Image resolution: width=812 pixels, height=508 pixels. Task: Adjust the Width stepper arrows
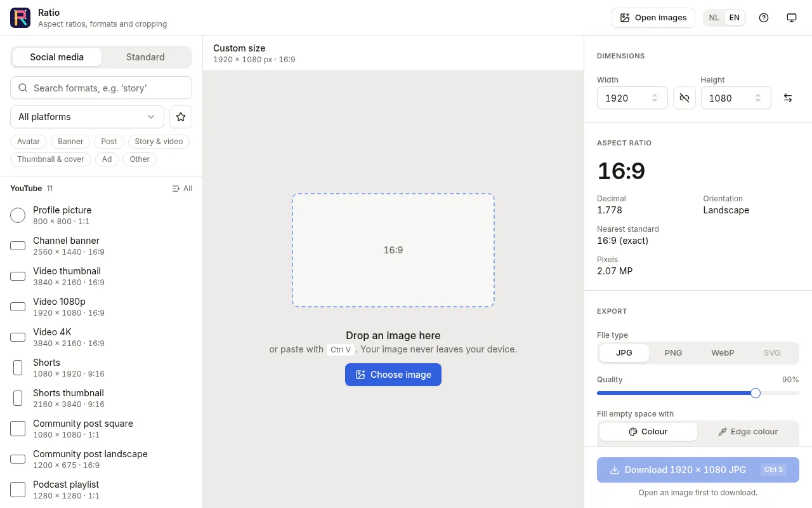[x=655, y=98]
